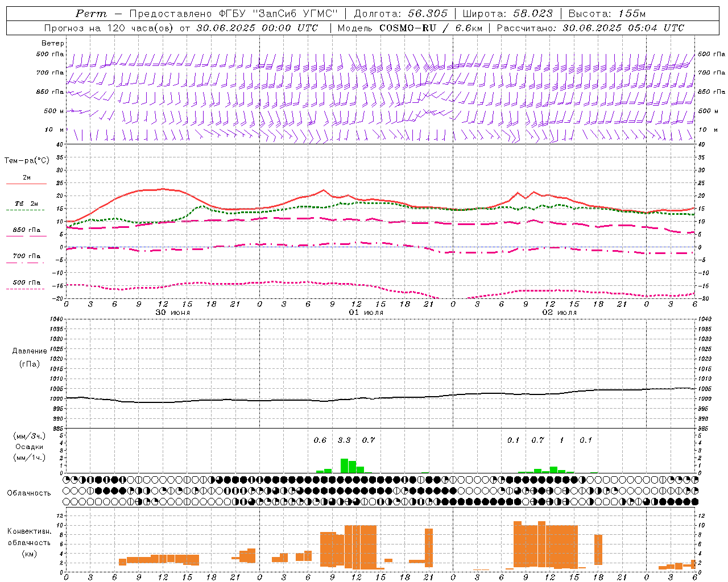728x582 pixels.
Task: Click the "700 гПа" entry in the temperature legend
Action: coord(27,256)
